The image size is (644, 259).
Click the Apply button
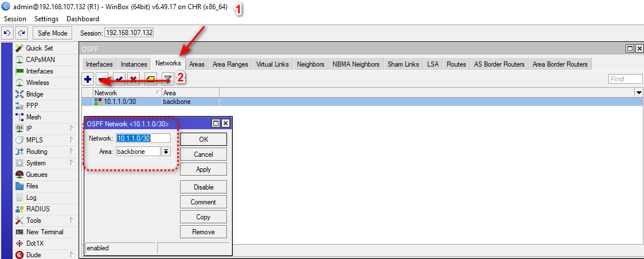point(203,169)
